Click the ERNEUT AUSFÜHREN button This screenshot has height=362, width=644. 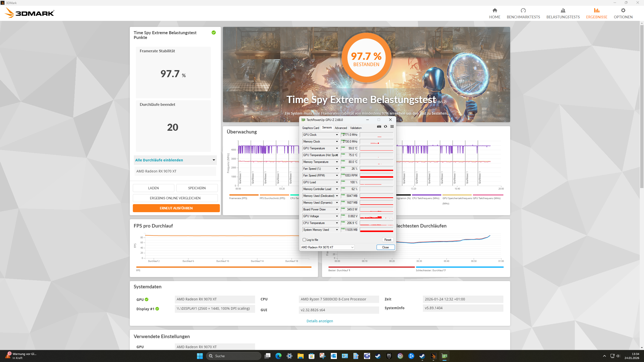click(x=176, y=208)
